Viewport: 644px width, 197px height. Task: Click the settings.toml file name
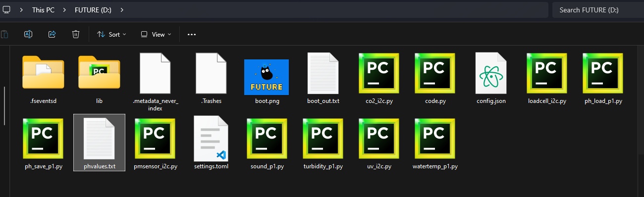tap(211, 166)
